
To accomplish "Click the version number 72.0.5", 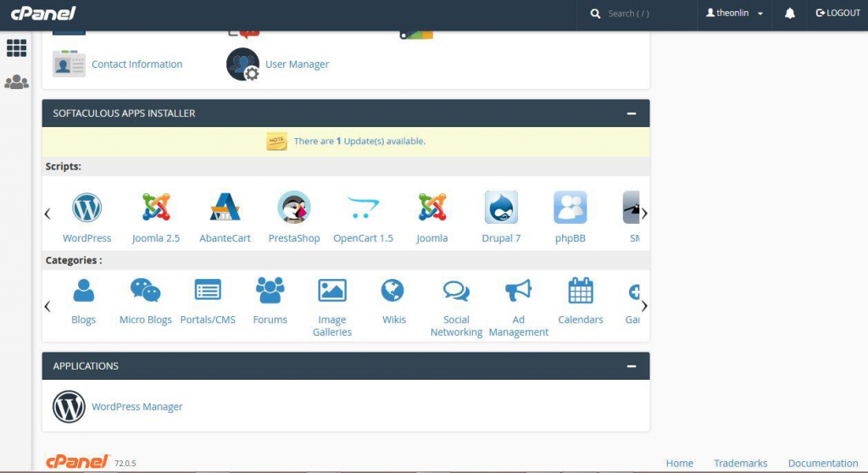I will (125, 464).
